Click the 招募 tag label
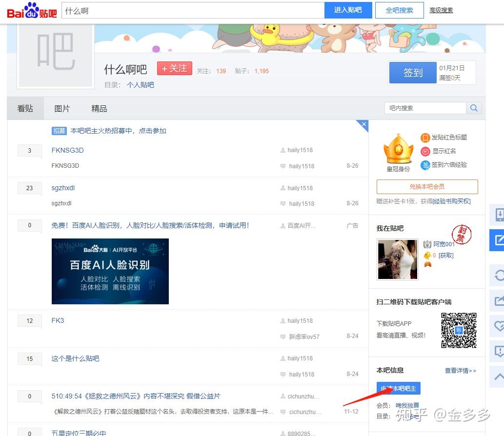Image resolution: width=504 pixels, height=436 pixels. (x=59, y=131)
